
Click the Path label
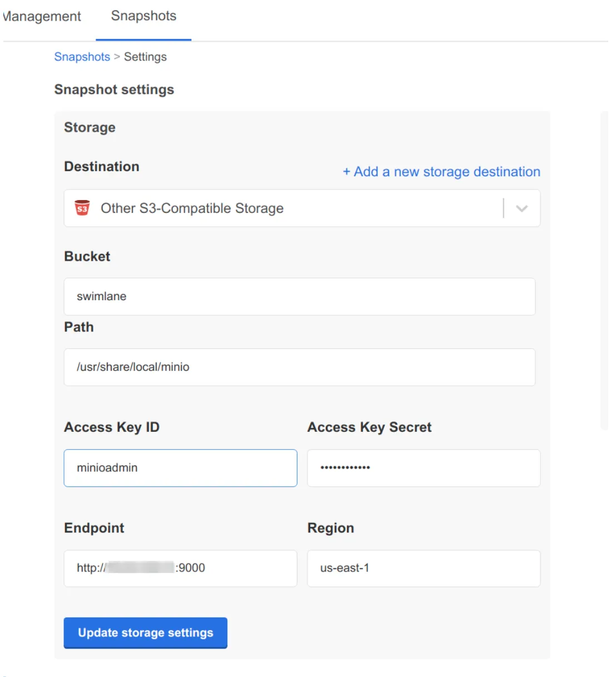(x=79, y=327)
